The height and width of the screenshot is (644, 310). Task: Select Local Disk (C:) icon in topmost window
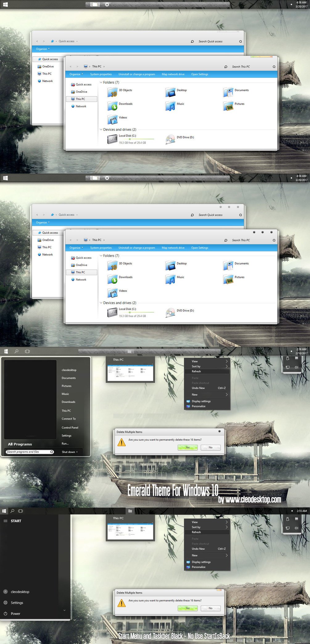coord(112,139)
